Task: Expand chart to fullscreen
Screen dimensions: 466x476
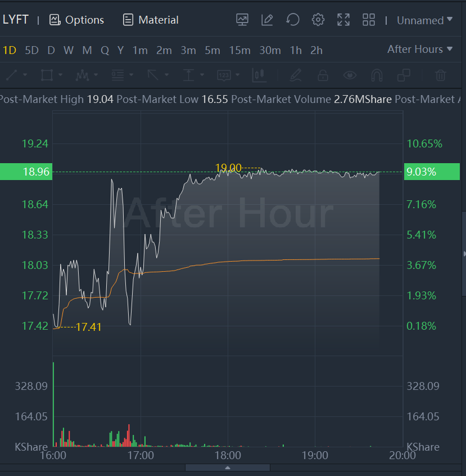Action: tap(343, 20)
